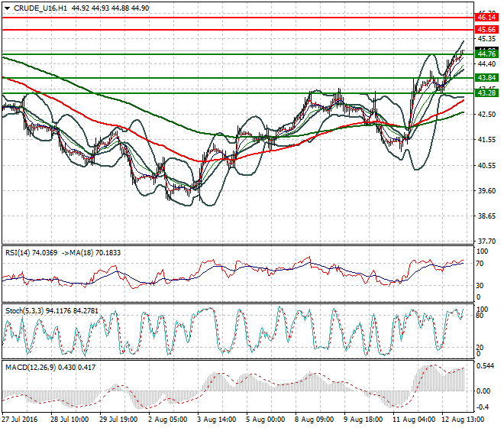Click the 3 Aug 14:00 time label
Screen dimensions: 504x428
pyautogui.click(x=216, y=420)
